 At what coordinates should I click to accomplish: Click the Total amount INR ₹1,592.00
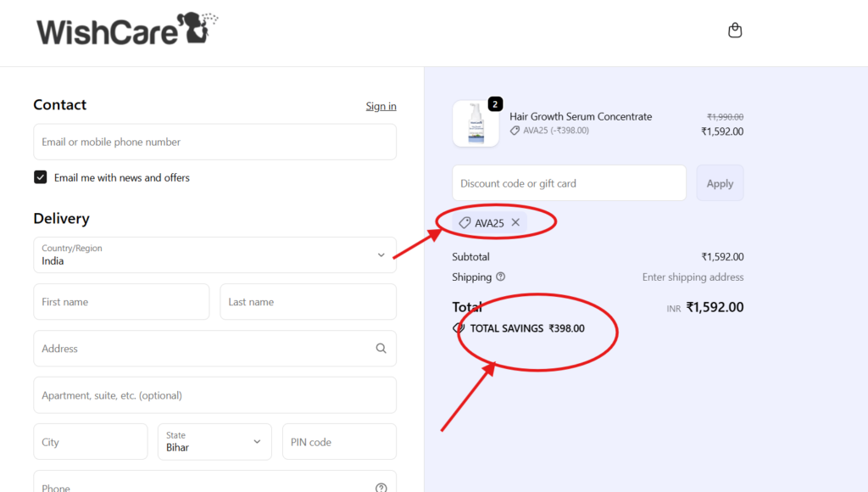(705, 307)
